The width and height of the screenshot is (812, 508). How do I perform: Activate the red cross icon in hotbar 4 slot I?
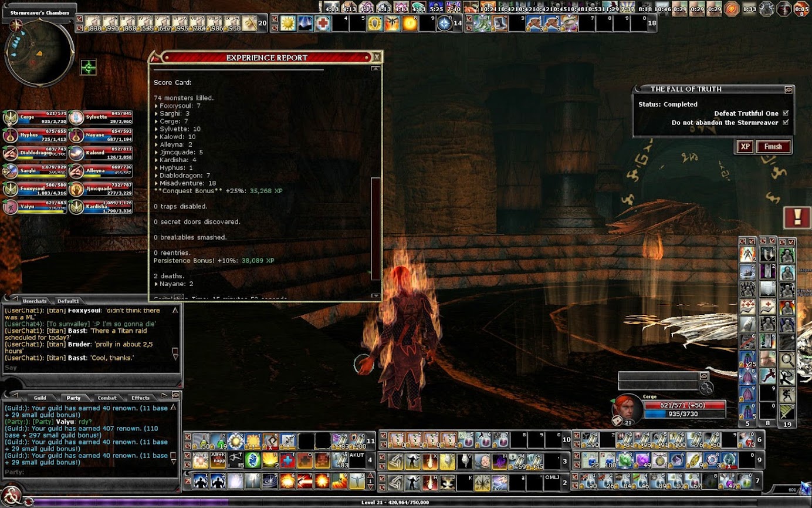[287, 460]
